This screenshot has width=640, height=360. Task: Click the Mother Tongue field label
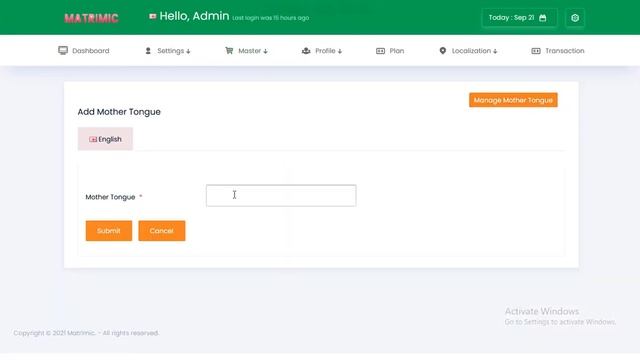(x=110, y=197)
